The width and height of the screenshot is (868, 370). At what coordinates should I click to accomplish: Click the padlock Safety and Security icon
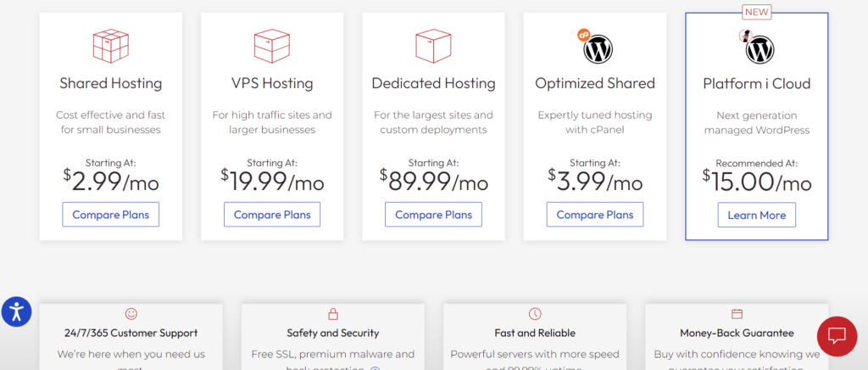coord(332,314)
